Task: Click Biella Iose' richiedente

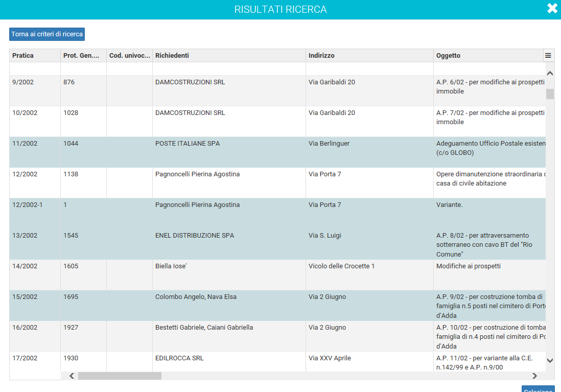Action: pyautogui.click(x=171, y=266)
